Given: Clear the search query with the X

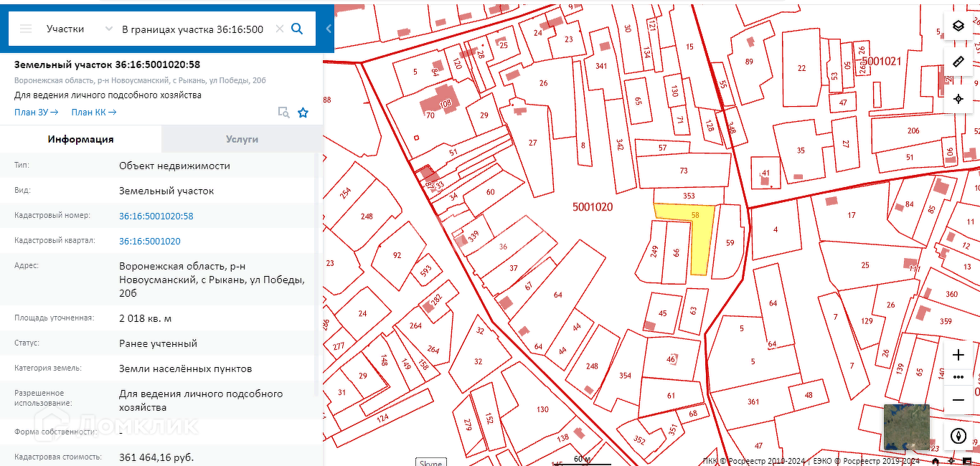Looking at the screenshot, I should point(279,29).
